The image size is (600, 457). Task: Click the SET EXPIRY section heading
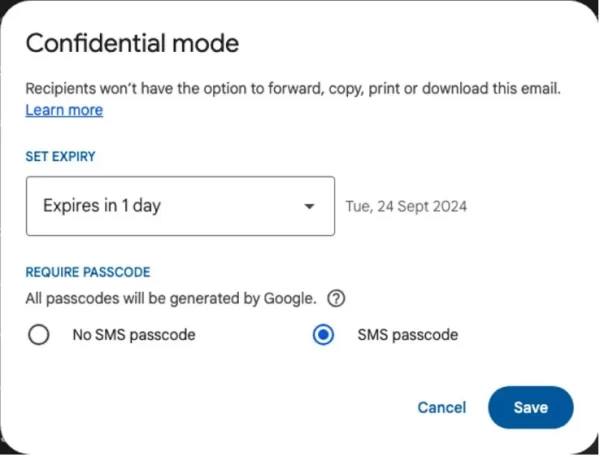point(60,157)
